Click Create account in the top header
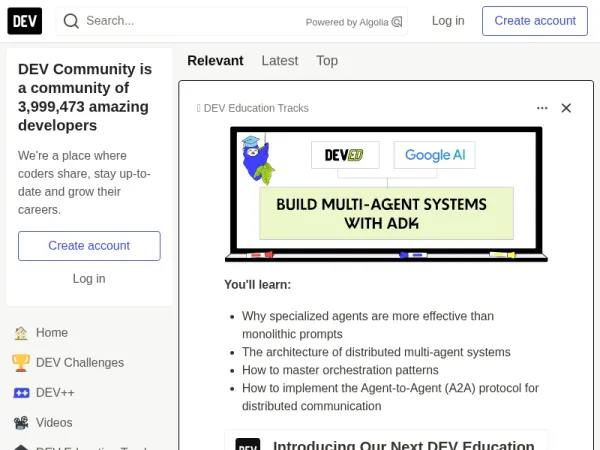Image resolution: width=600 pixels, height=450 pixels. click(535, 21)
